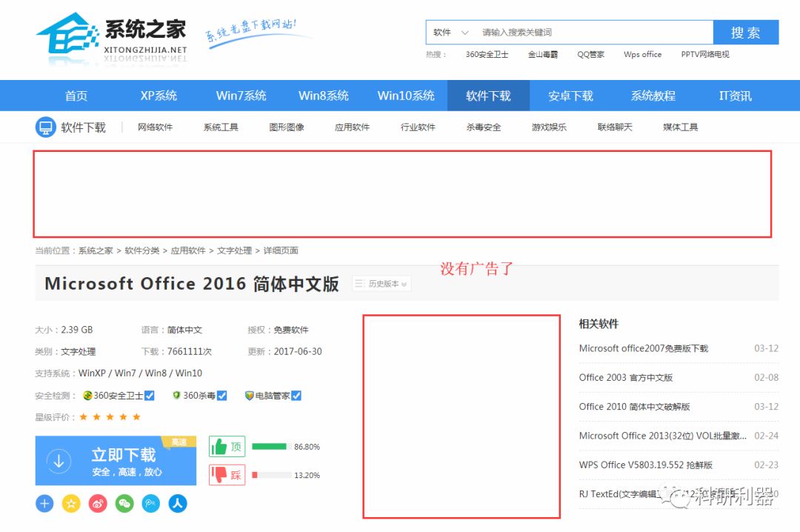Click the thumbs-down 踩 icon
This screenshot has height=532, width=800.
pos(219,475)
